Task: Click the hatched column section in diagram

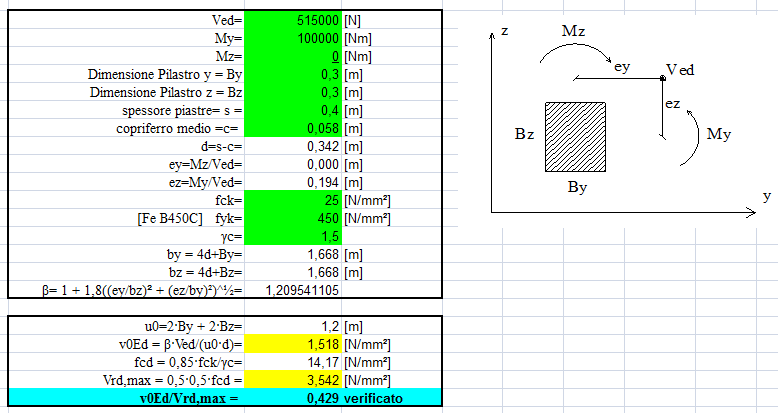Action: tap(576, 137)
